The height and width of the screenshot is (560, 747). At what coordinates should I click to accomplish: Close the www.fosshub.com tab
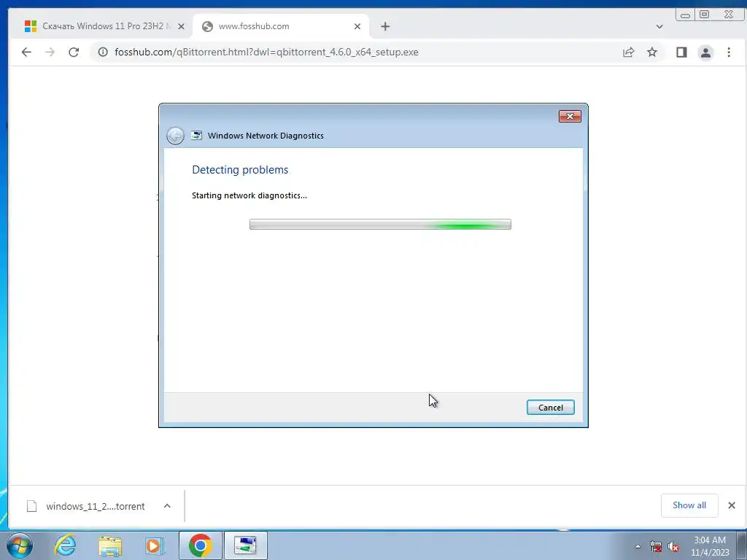[357, 27]
